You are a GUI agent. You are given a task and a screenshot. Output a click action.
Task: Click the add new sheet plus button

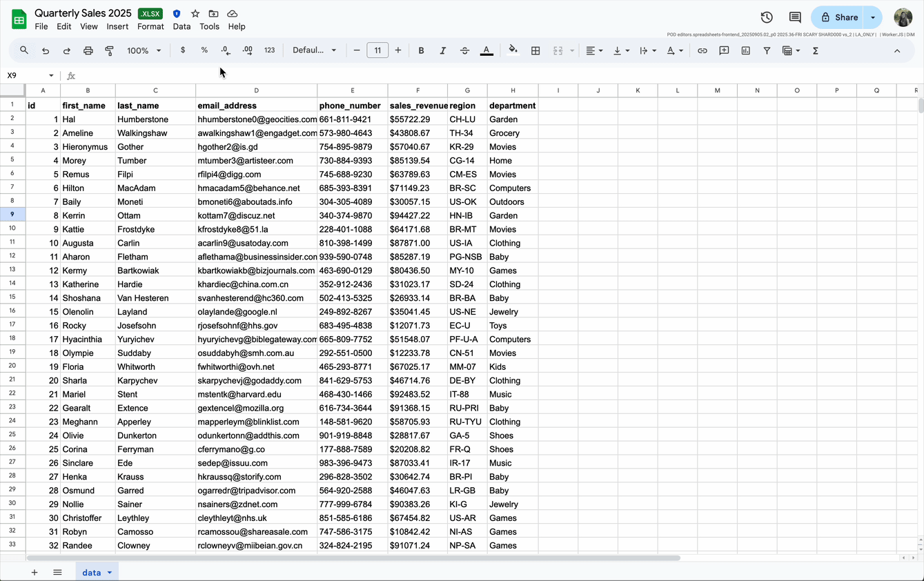(35, 572)
